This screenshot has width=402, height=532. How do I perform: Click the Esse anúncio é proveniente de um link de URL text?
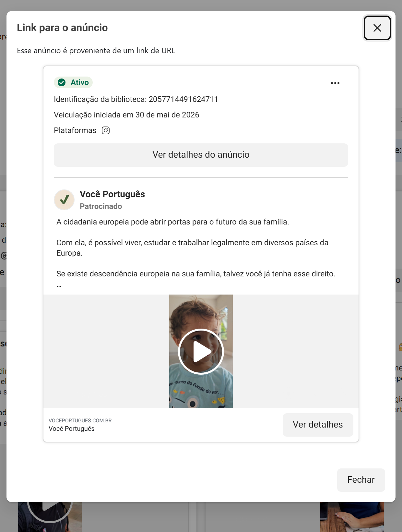[96, 51]
